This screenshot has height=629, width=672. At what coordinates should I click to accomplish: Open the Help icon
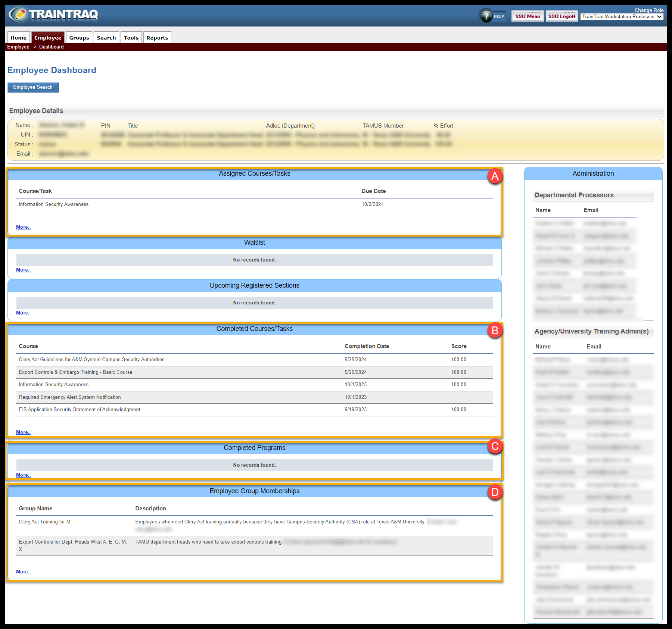tap(486, 16)
